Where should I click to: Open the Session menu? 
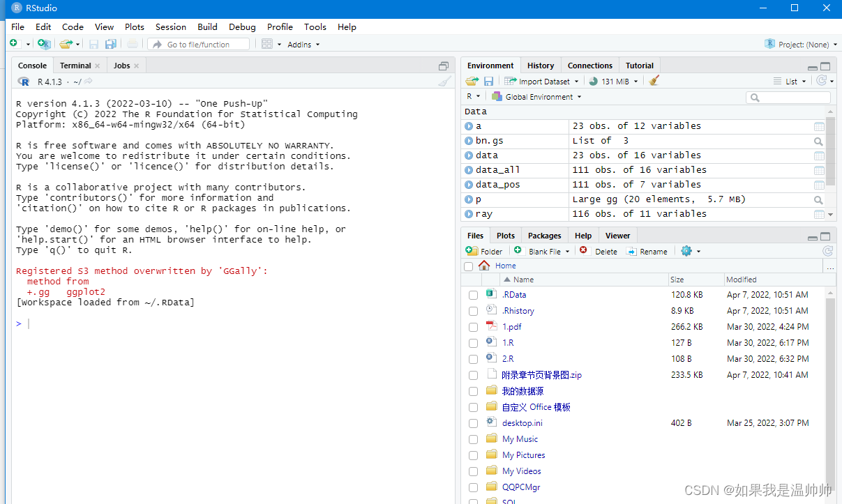click(x=171, y=26)
